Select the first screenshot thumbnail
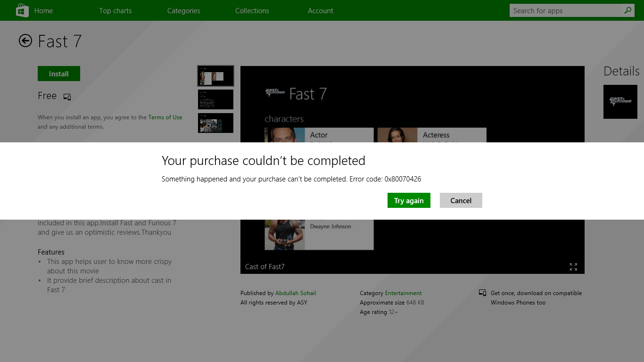The image size is (644, 362). 215,76
